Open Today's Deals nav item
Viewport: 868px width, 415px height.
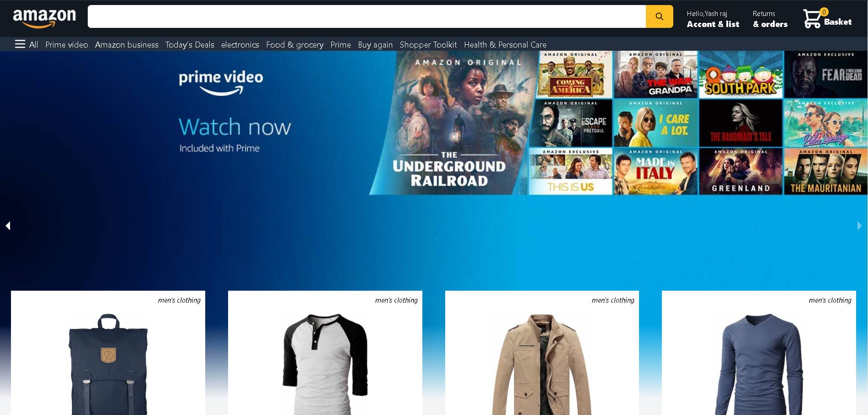(190, 44)
